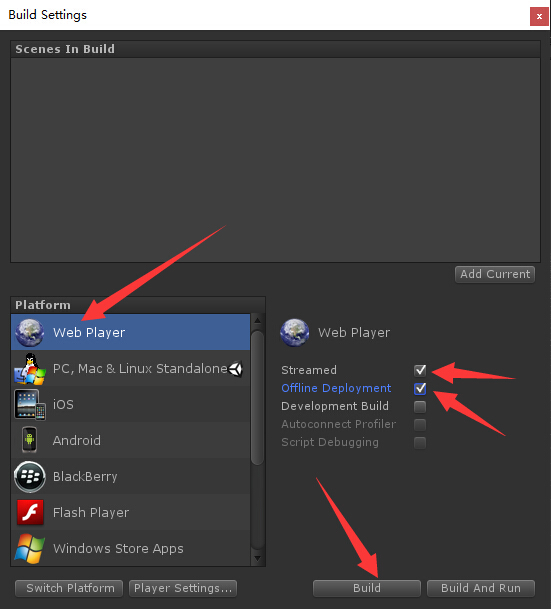Uncheck the Streamed checkbox
Screen dimensions: 551x609
[420, 370]
